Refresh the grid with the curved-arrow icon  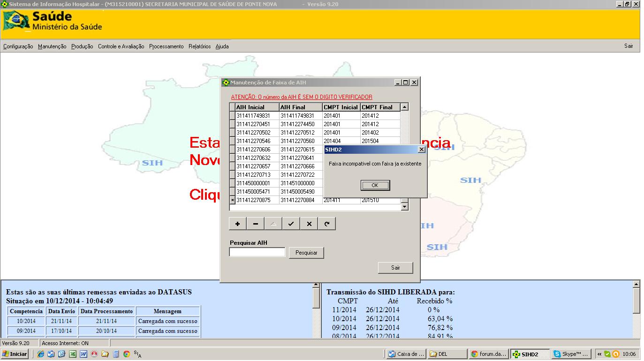[326, 224]
